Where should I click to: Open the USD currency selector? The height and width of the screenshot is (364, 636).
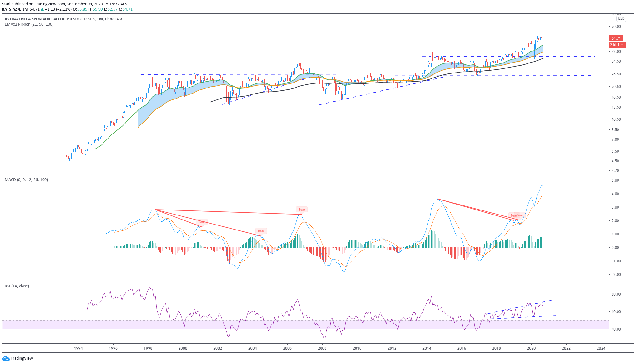point(621,18)
